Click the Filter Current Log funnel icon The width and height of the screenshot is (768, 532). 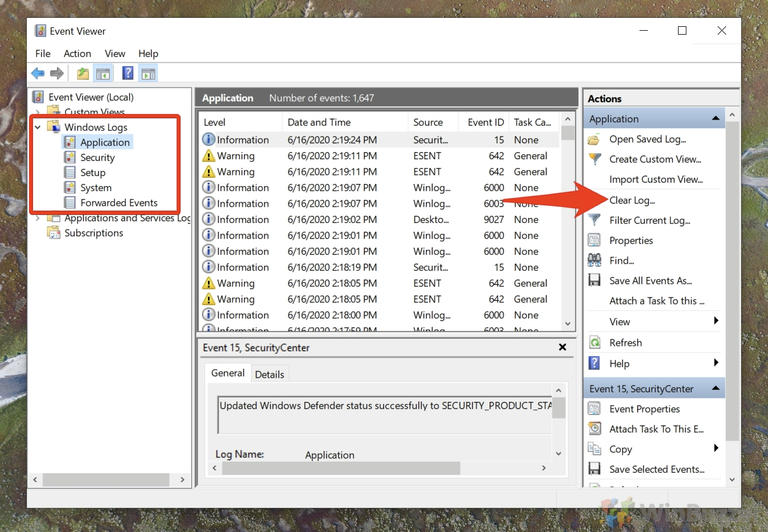pos(595,220)
